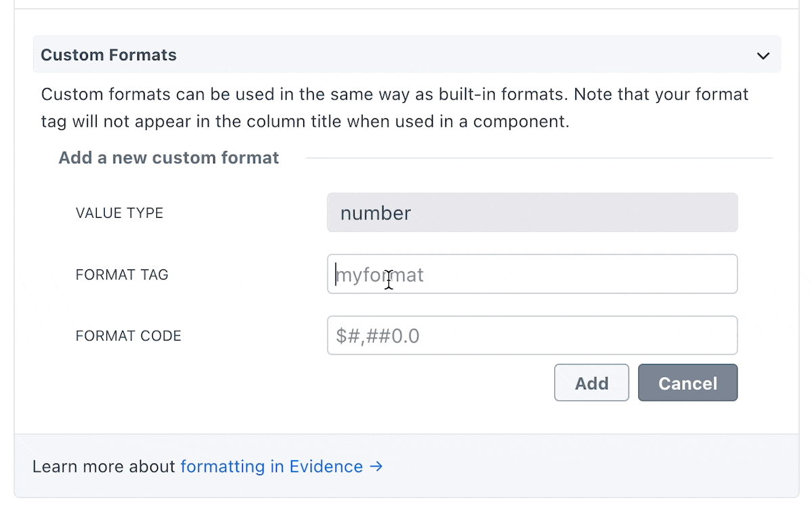Collapse the Custom Formats section chevron
The image size is (812, 513).
763,55
